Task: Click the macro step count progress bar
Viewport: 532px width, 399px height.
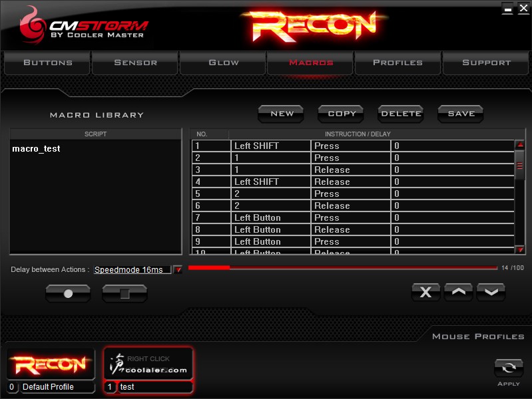Action: pyautogui.click(x=343, y=268)
